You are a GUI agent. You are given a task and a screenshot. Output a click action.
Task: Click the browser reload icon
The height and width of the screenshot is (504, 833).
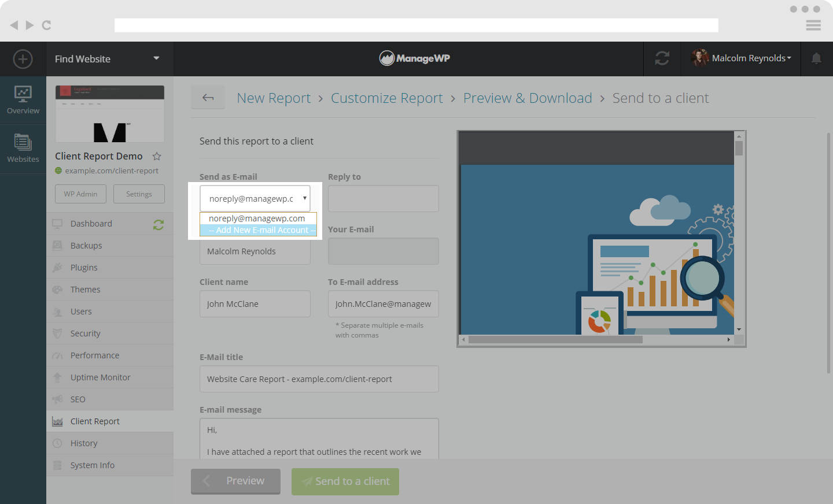click(x=47, y=25)
